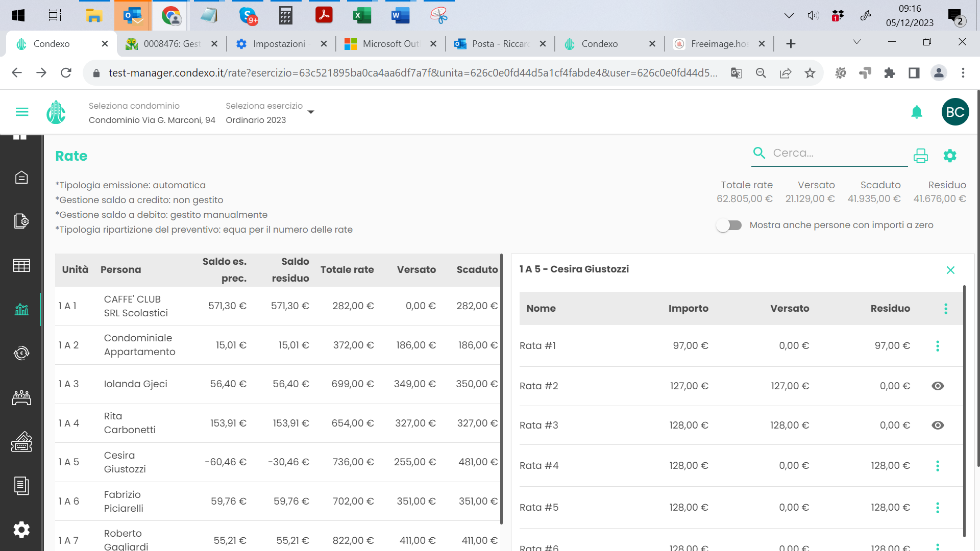Image resolution: width=980 pixels, height=551 pixels.
Task: Open Calculator from the taskbar
Action: [x=285, y=15]
